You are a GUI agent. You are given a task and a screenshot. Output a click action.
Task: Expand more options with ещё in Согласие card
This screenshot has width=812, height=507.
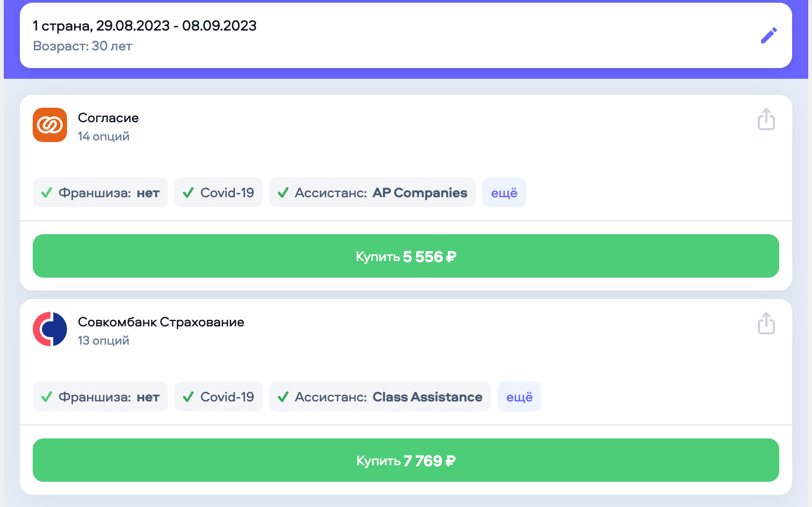click(504, 192)
